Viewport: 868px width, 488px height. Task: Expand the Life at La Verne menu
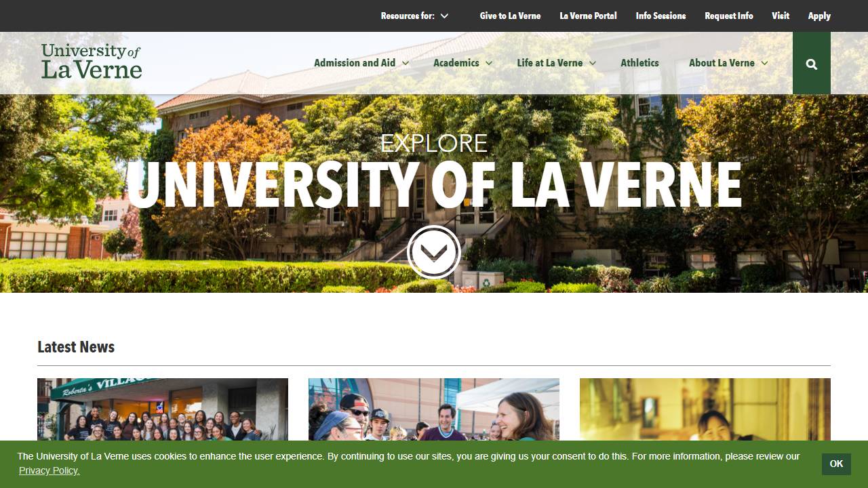[x=557, y=63]
